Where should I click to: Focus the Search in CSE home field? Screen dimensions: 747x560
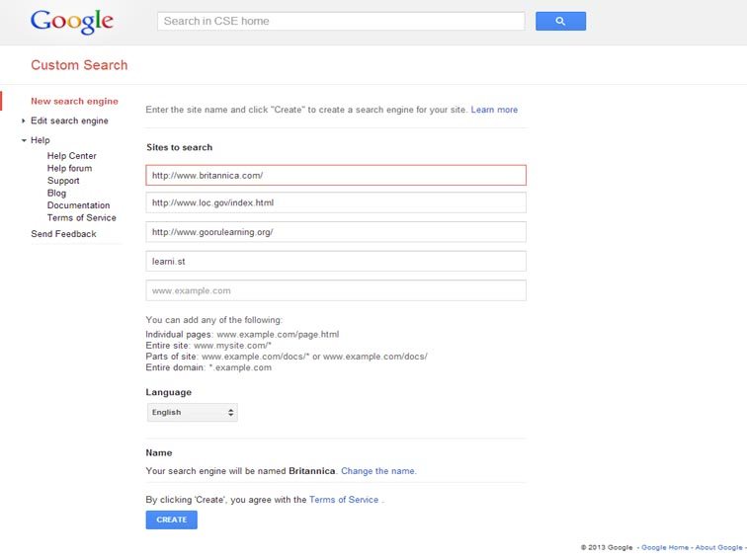(x=341, y=21)
